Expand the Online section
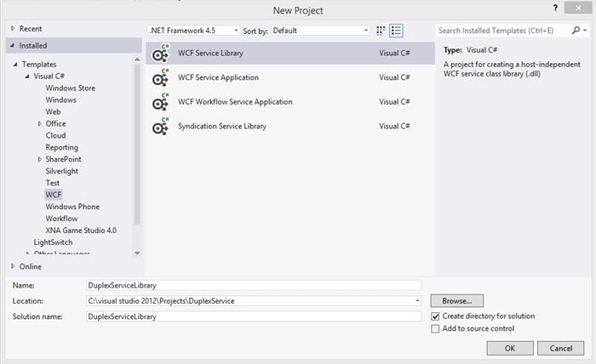 13,266
